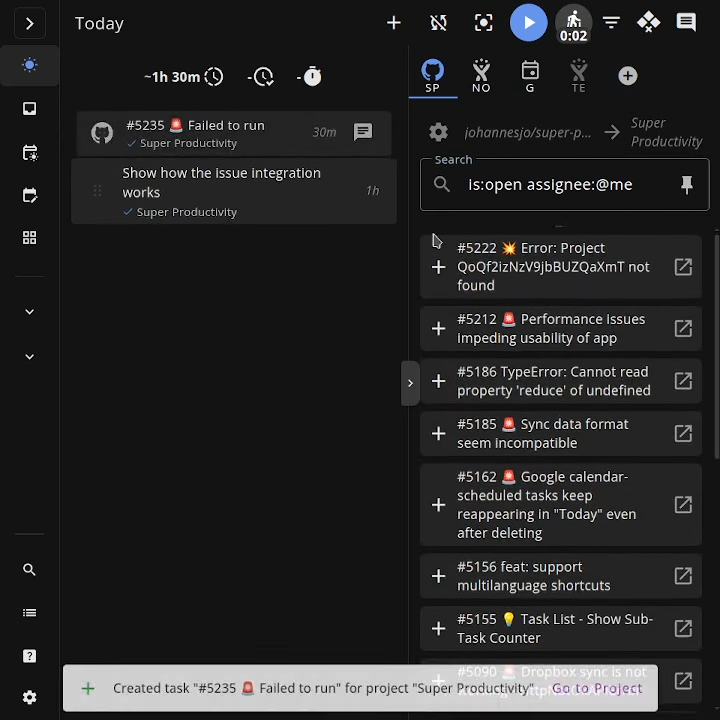
Task: Start tracking with the blue play button
Action: pyautogui.click(x=529, y=22)
